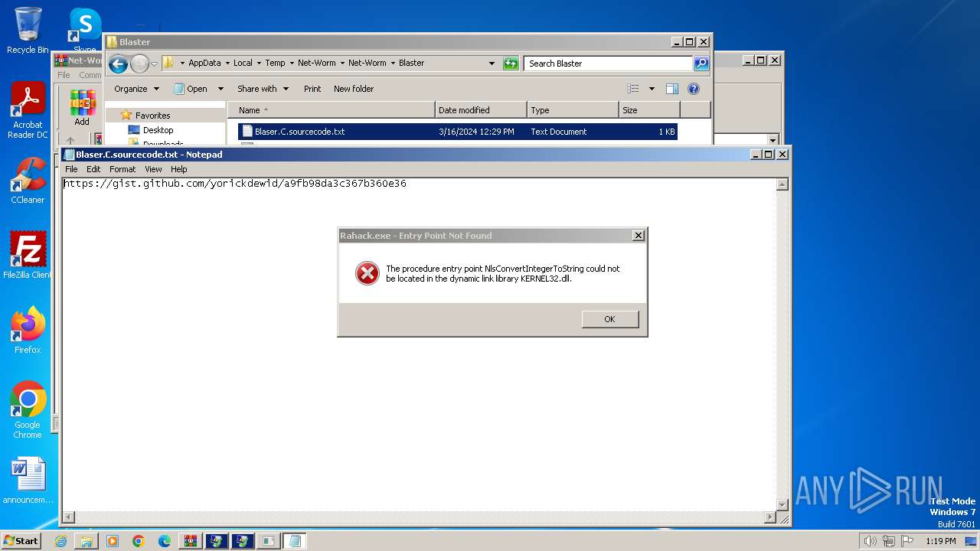Click Notepad horizontal scrollbar right arrow
The width and height of the screenshot is (980, 551).
[x=771, y=517]
